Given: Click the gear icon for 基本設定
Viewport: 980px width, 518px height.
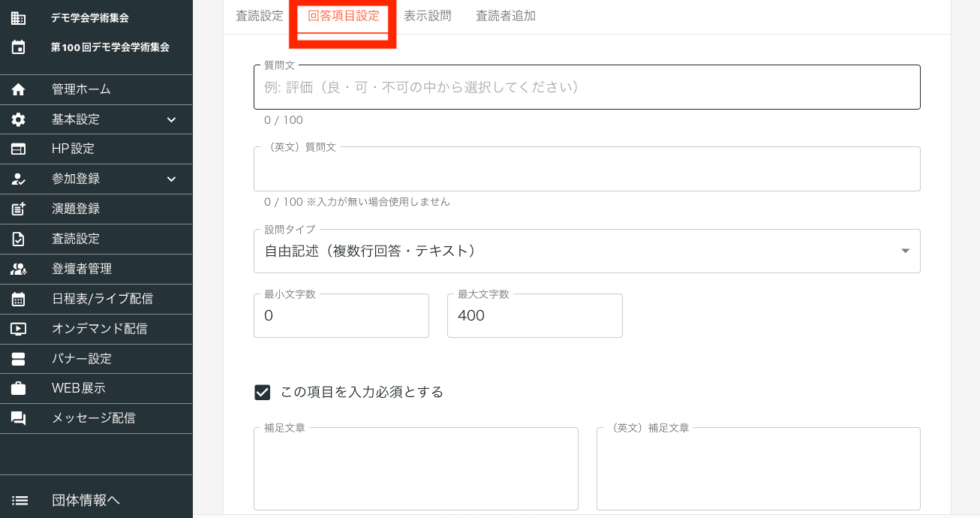Looking at the screenshot, I should tap(19, 119).
